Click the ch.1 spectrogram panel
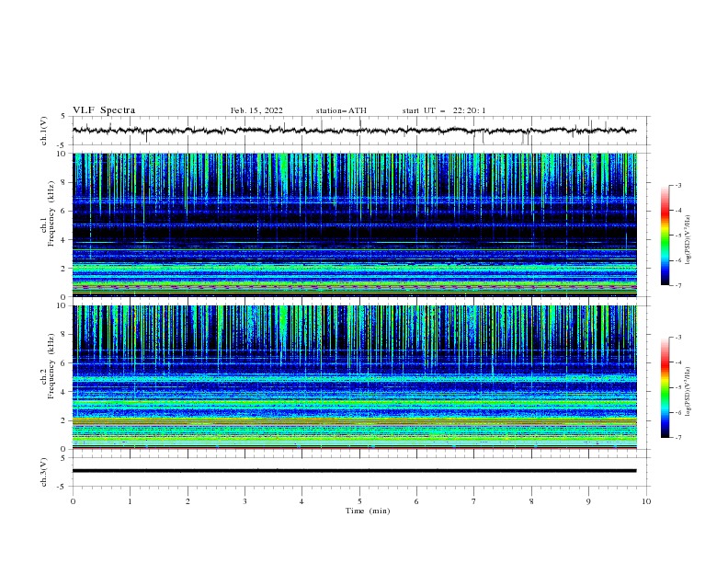The width and height of the screenshot is (728, 563). (355, 224)
